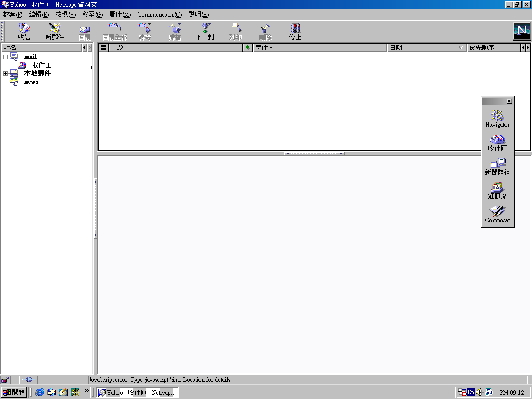This screenshot has height=399, width=532.
Task: Click the 列印 Print toolbar icon
Action: 235,32
